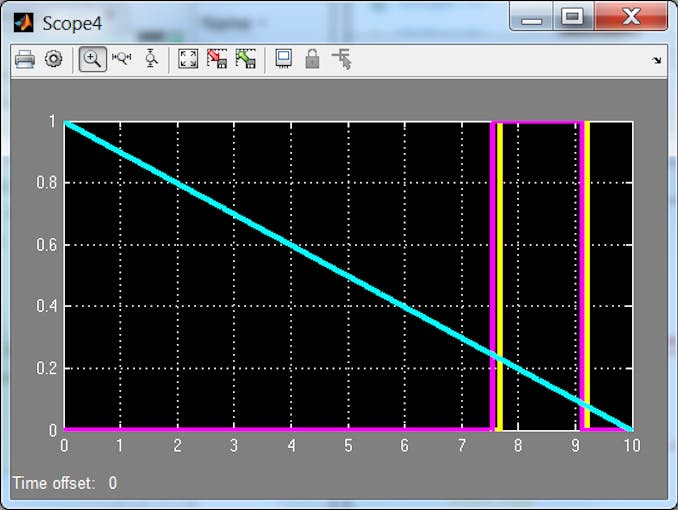The width and height of the screenshot is (678, 510).
Task: Toggle the Floating scope icon
Action: pos(284,58)
